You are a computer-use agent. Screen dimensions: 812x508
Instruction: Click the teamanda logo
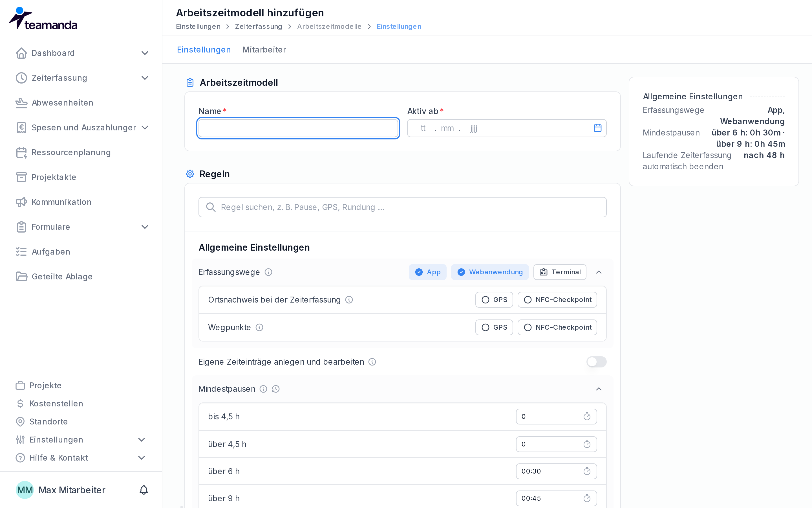43,18
